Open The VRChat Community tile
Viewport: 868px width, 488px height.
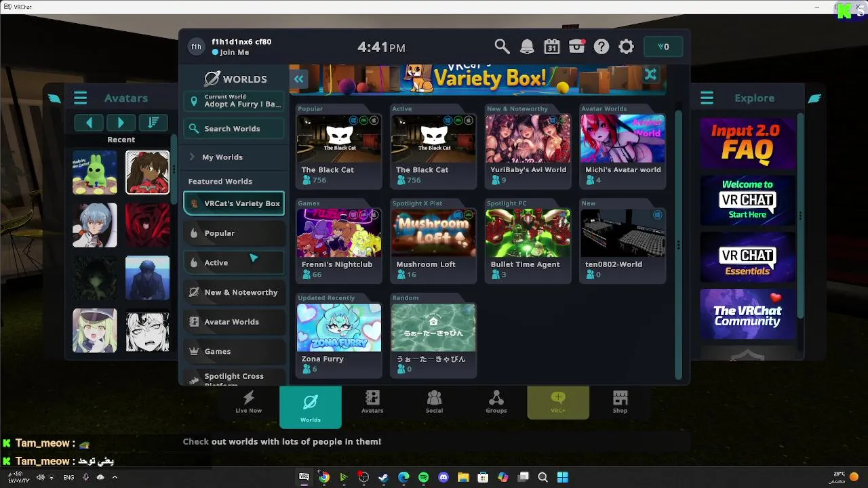[x=747, y=314]
